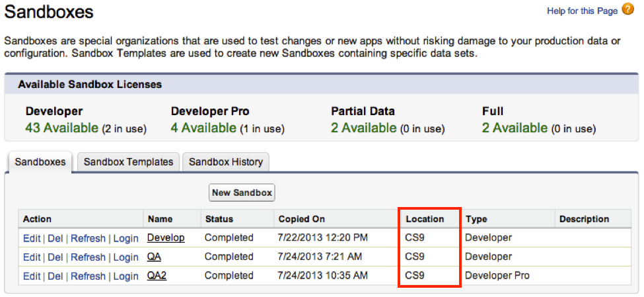
Task: Open the Develop sandbox name link
Action: point(166,237)
